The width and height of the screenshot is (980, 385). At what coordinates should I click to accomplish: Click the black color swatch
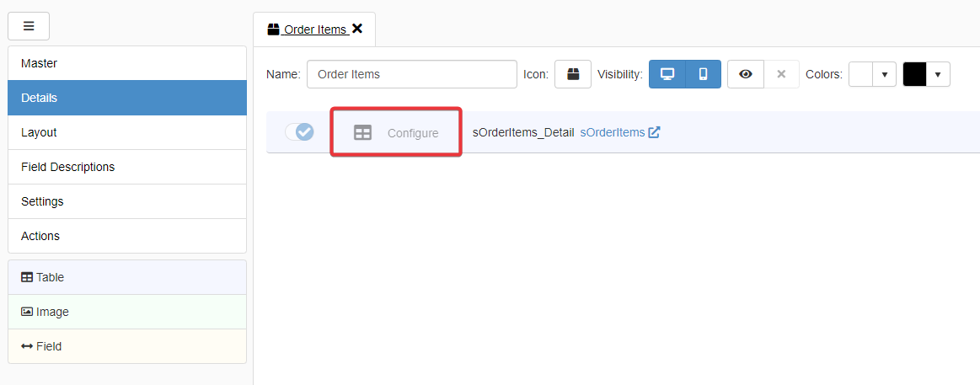point(914,74)
